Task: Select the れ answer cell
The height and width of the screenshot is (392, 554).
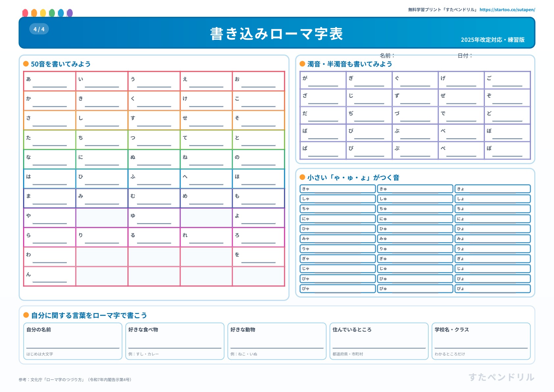Action: (x=206, y=237)
